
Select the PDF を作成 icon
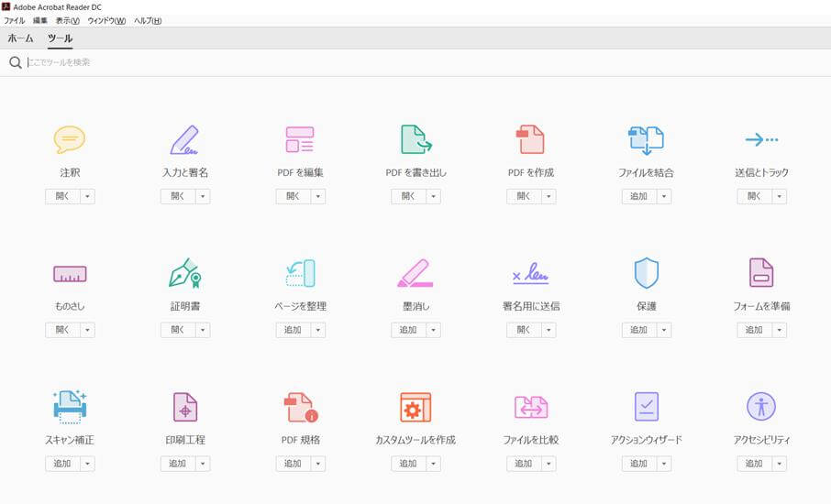[x=530, y=139]
